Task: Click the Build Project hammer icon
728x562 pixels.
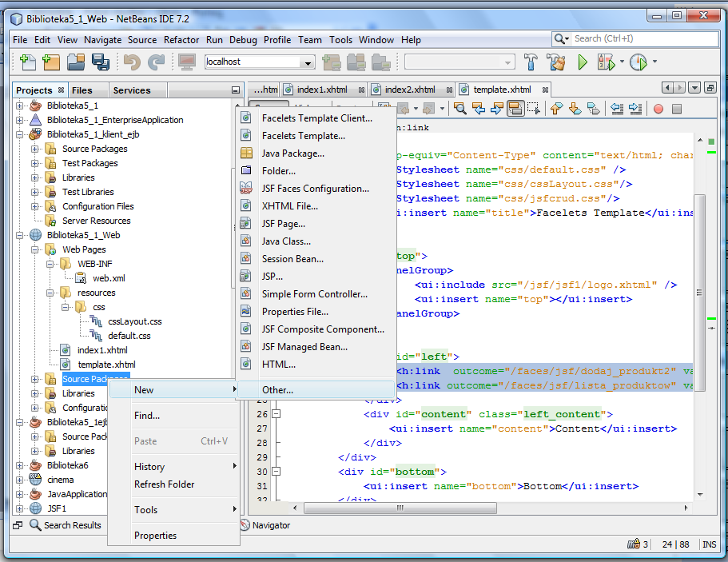Action: point(531,62)
